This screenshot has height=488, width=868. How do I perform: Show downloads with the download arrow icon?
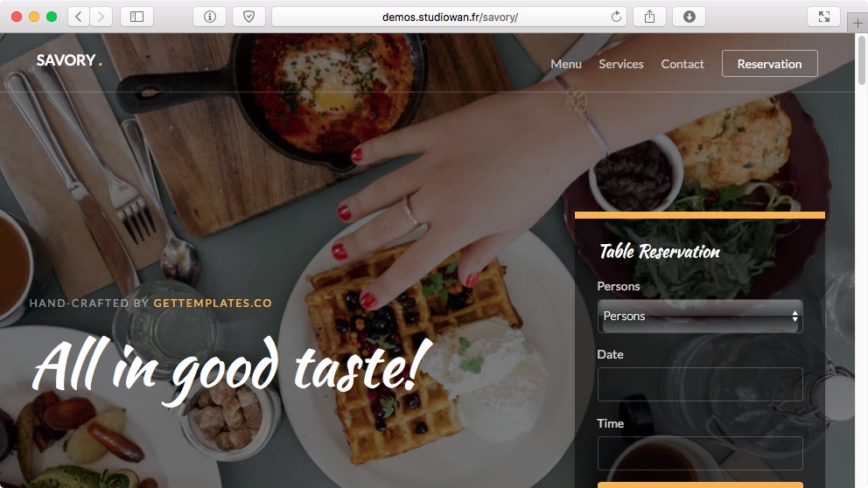point(689,17)
